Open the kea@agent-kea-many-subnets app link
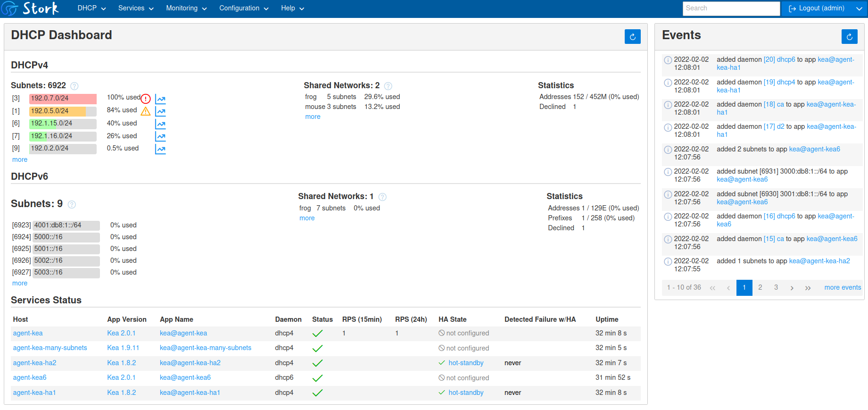The height and width of the screenshot is (410, 868). [206, 348]
